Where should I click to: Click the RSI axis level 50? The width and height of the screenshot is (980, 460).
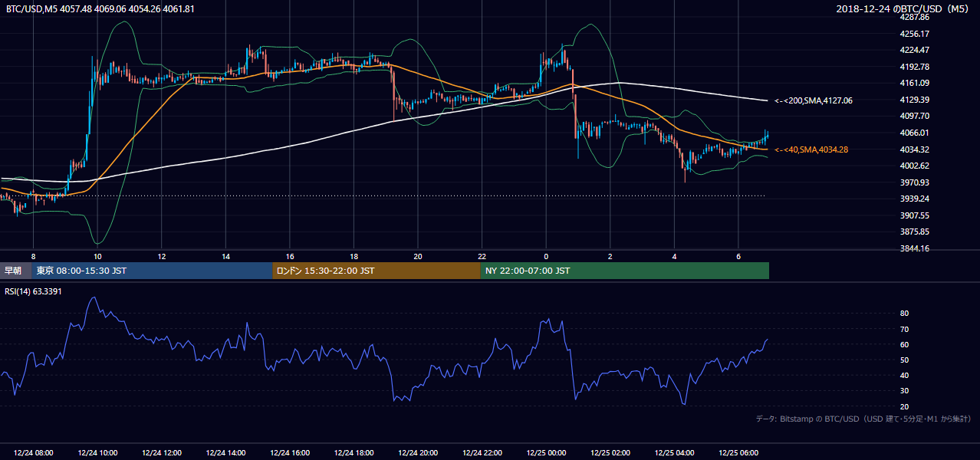coord(904,360)
